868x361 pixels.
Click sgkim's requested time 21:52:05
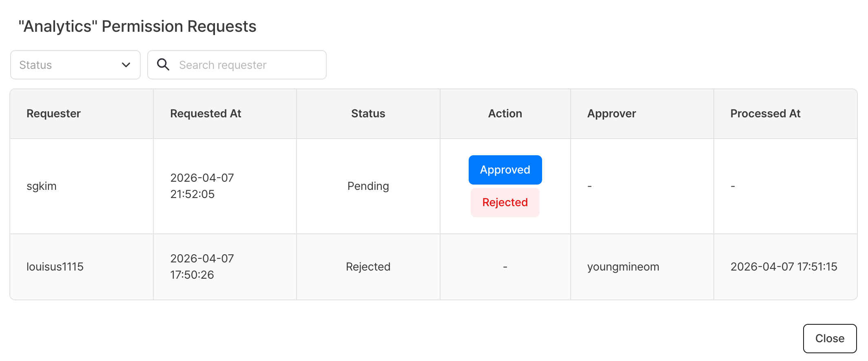[193, 194]
